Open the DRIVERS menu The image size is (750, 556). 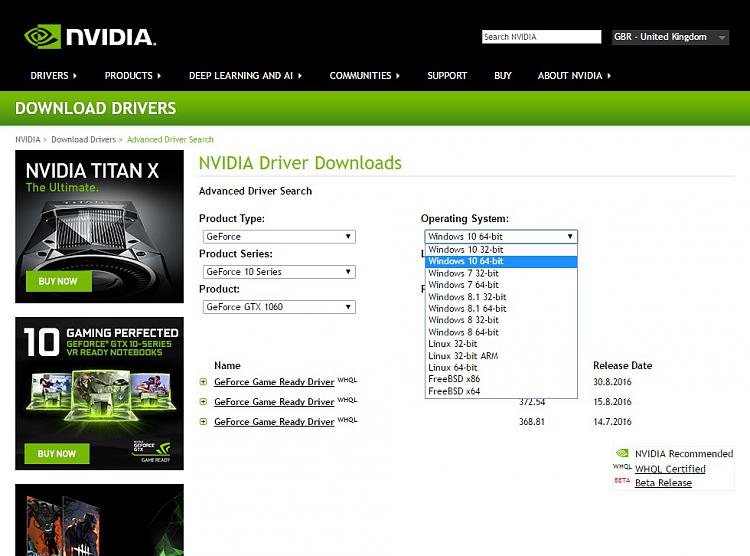[53, 76]
